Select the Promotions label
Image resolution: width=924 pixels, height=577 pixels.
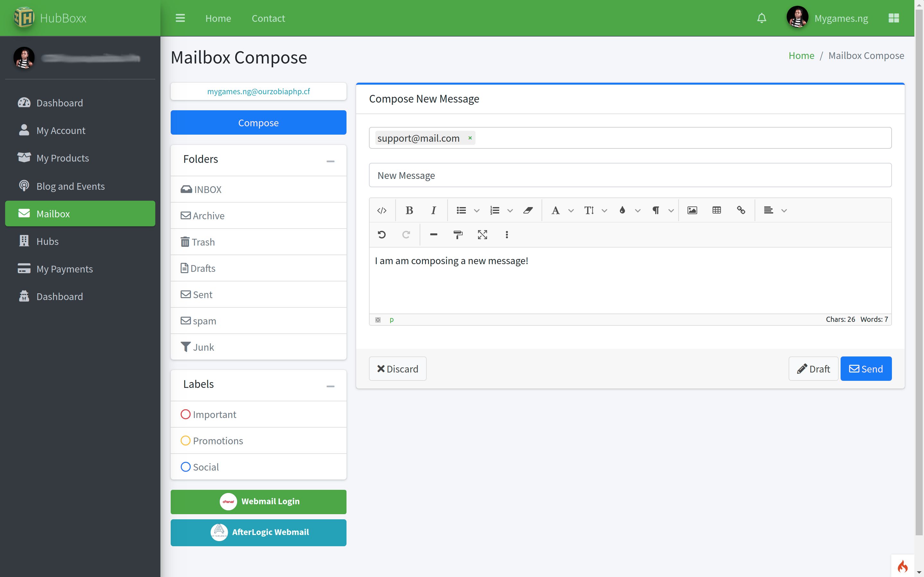(x=218, y=441)
